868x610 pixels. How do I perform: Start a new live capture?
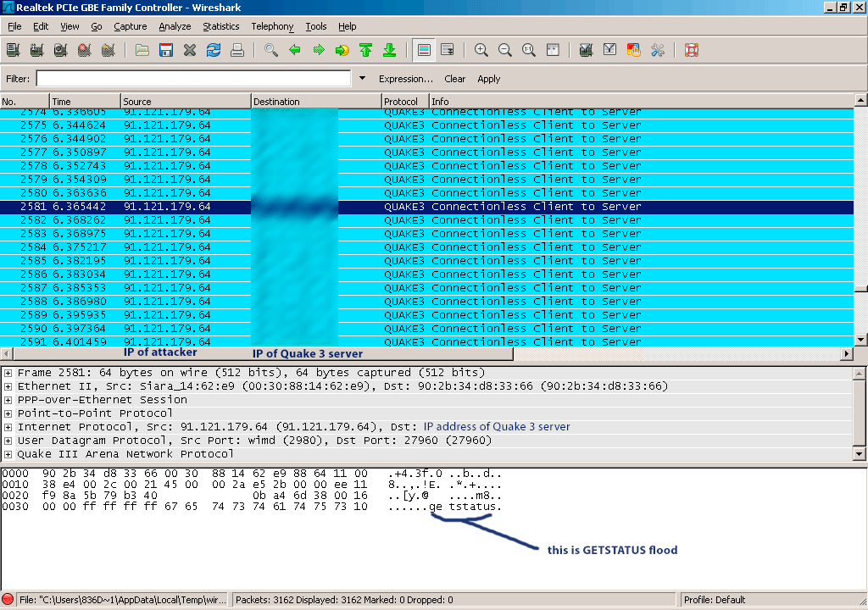61,50
